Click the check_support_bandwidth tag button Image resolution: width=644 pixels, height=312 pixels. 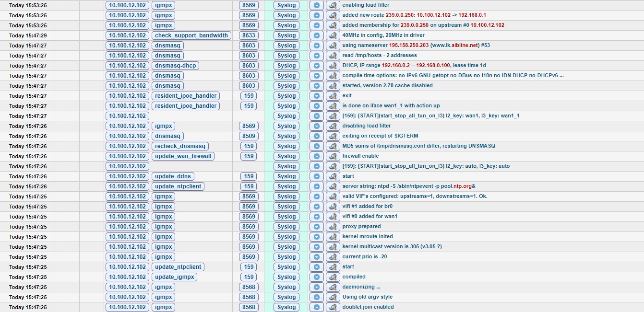191,35
